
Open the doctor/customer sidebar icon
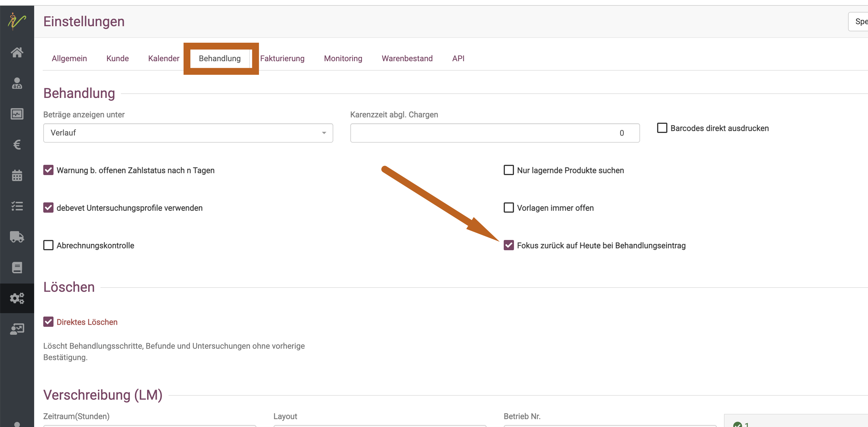[17, 83]
